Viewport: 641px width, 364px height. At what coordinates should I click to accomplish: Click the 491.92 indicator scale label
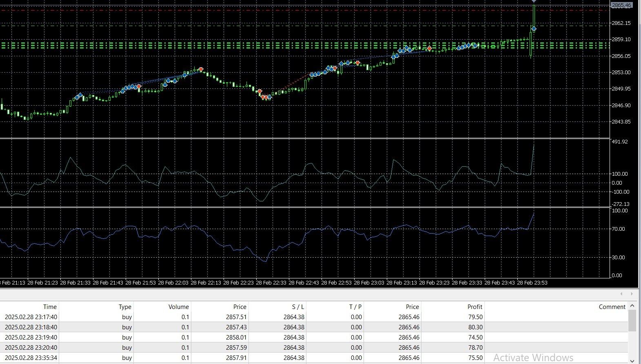620,141
